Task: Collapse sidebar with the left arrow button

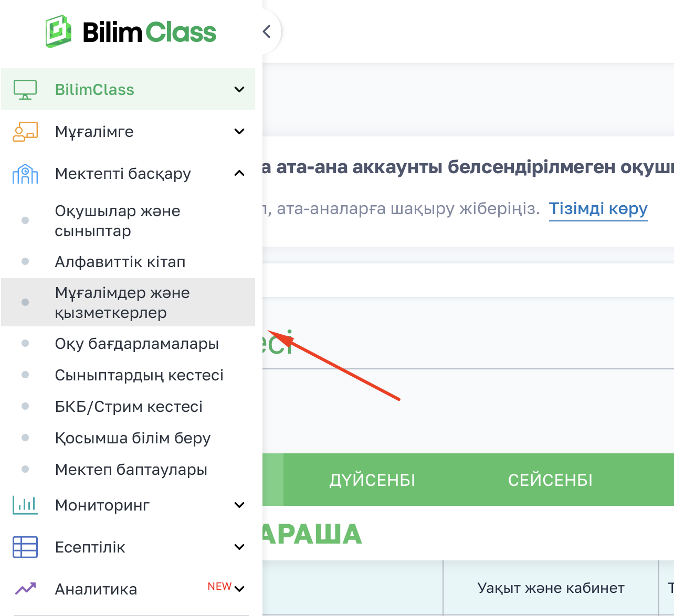Action: pyautogui.click(x=267, y=31)
